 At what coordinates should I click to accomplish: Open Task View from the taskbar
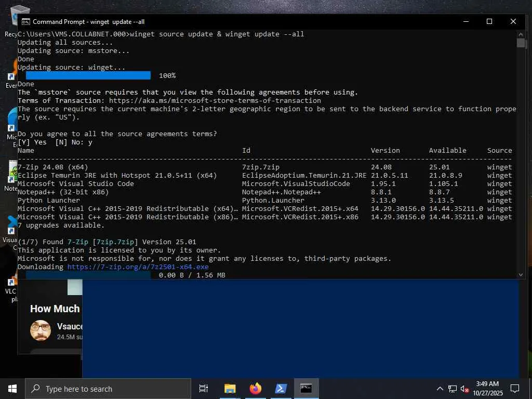click(204, 389)
